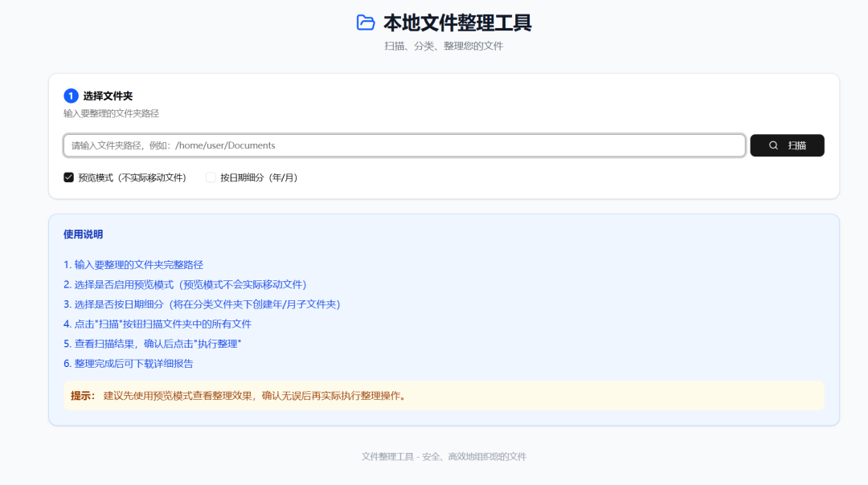Click instruction step 2 about preview mode

coord(185,284)
